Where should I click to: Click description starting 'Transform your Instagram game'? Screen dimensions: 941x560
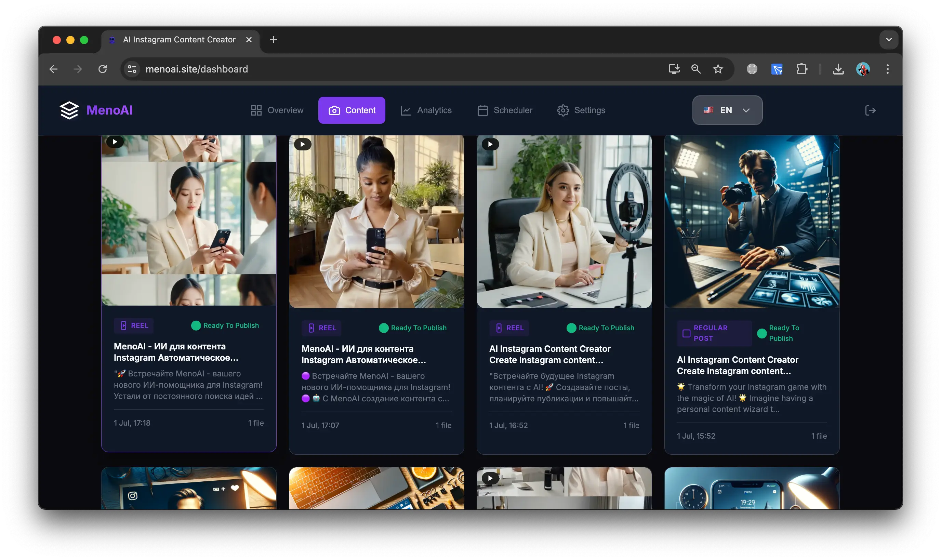(x=752, y=398)
